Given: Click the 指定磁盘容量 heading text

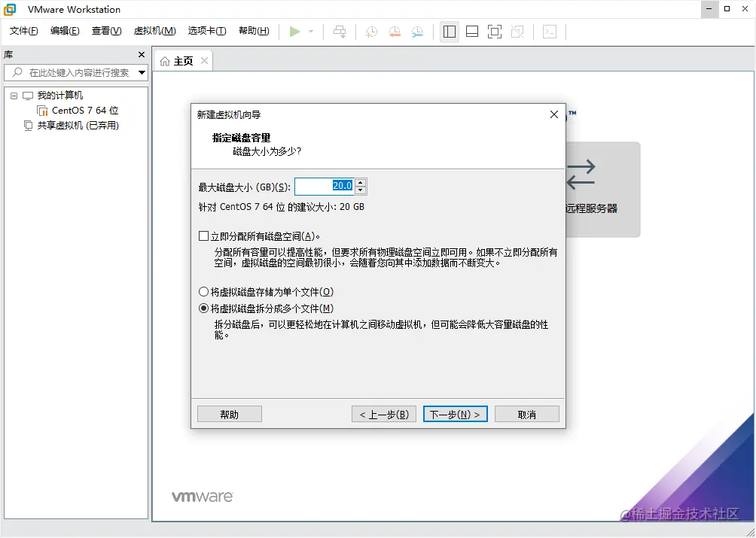Looking at the screenshot, I should 242,138.
